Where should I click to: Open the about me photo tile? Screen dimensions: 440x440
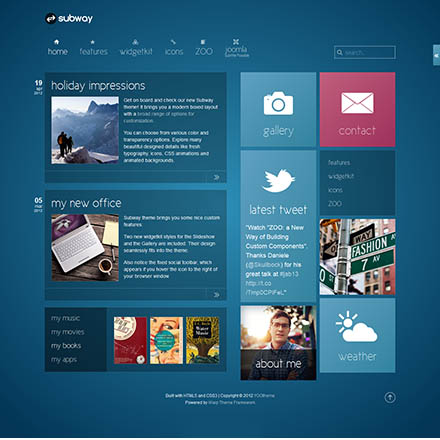pyautogui.click(x=278, y=343)
